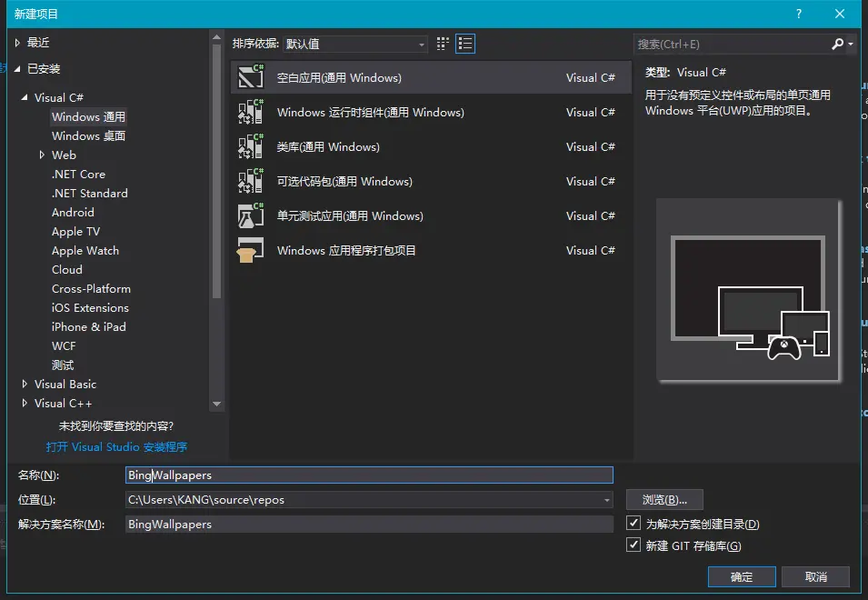Click the category tree scrollbar thumb
The width and height of the screenshot is (868, 600).
point(216,171)
